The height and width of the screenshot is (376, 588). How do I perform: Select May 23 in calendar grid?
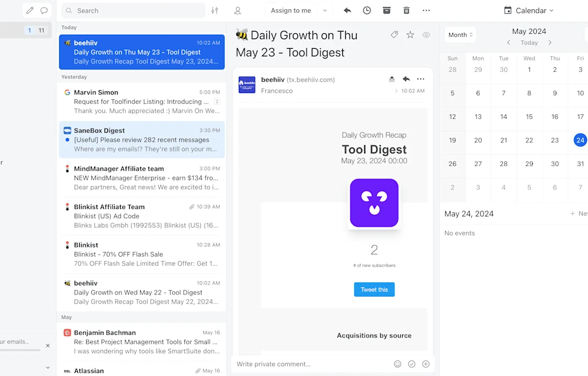coord(555,140)
